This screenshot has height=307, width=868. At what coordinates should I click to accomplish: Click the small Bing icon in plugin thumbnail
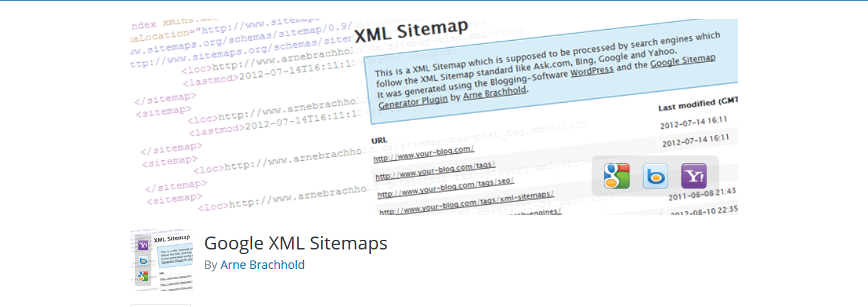143,260
